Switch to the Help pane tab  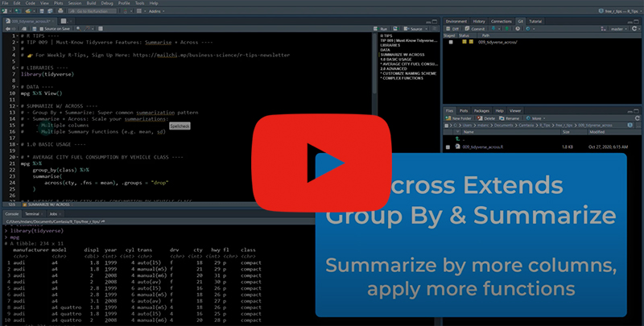[x=499, y=111]
